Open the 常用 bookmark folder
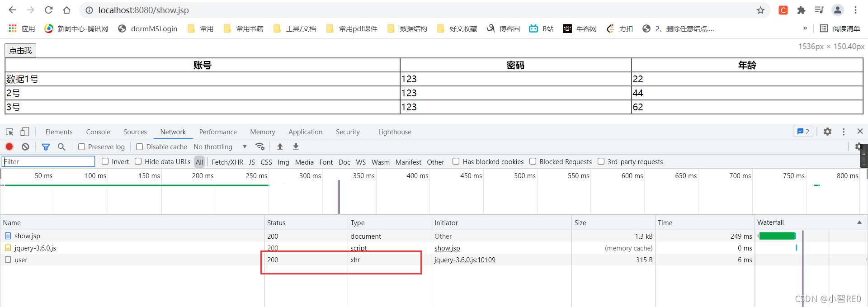 click(200, 28)
